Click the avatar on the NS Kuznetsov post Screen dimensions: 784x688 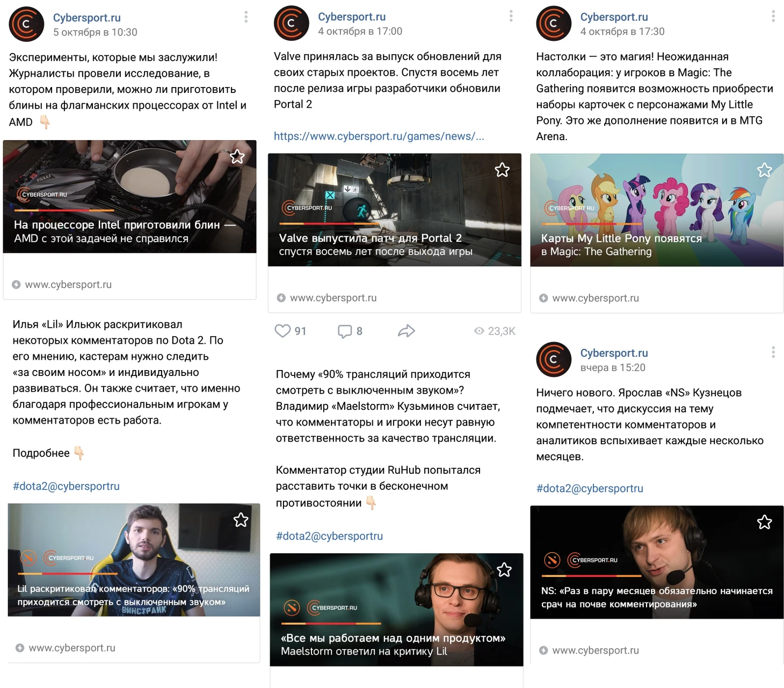554,359
